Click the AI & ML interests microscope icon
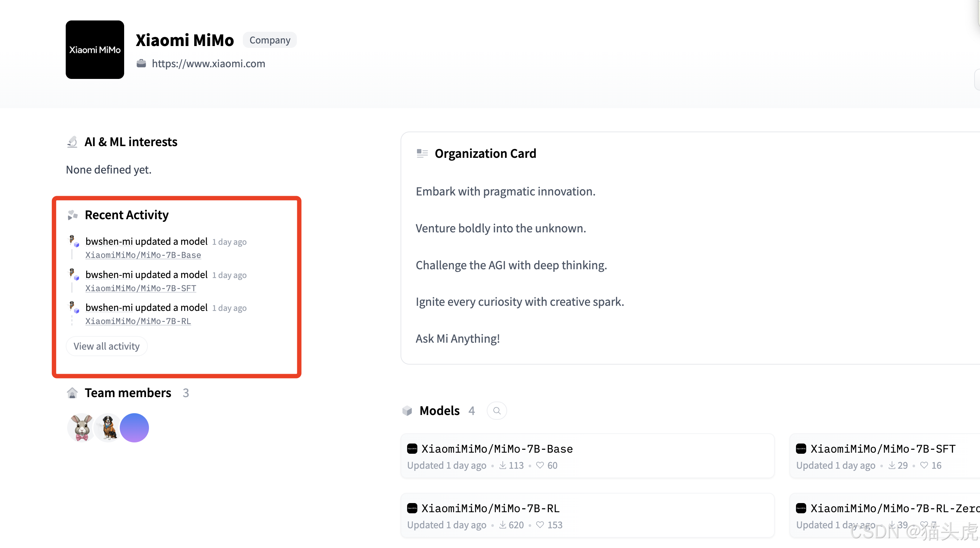The width and height of the screenshot is (980, 548). [72, 142]
